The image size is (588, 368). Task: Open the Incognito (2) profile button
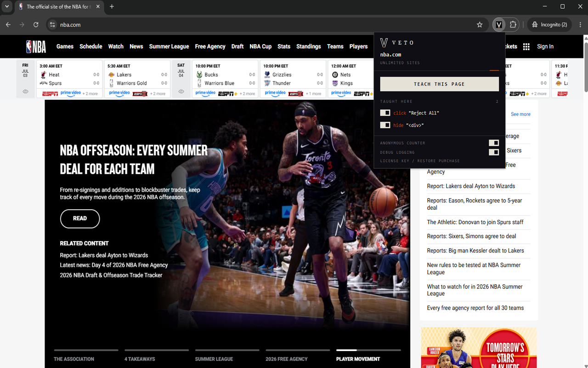coord(549,25)
